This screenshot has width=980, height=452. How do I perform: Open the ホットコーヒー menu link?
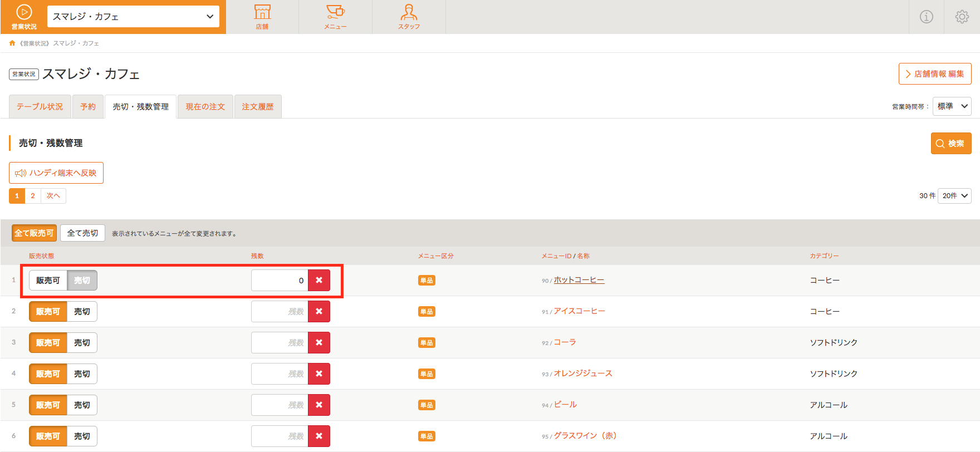coord(579,280)
